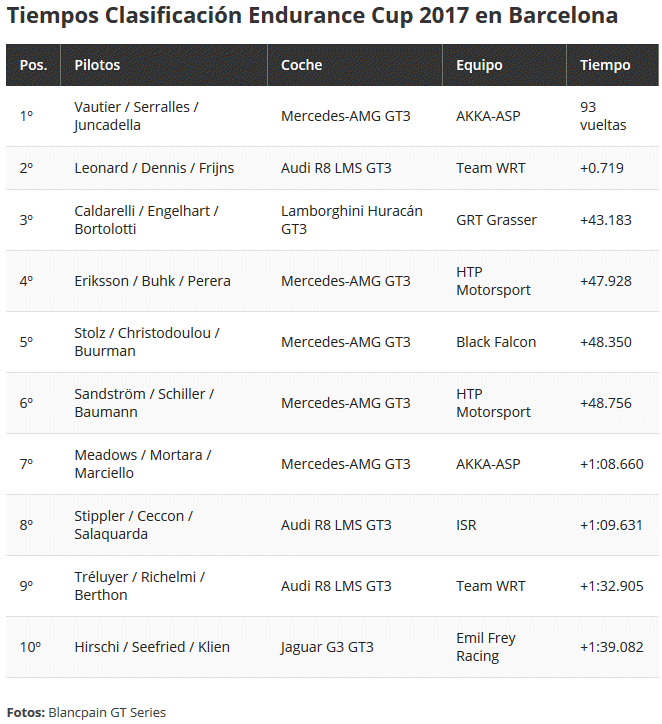Click the page title about Endurance Cup 2017
Screen dimensions: 662x724
(x=312, y=17)
